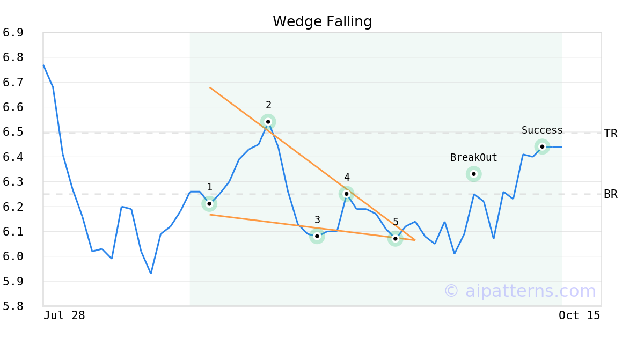Click the Success text label
The height and width of the screenshot is (338, 644).
(x=542, y=130)
